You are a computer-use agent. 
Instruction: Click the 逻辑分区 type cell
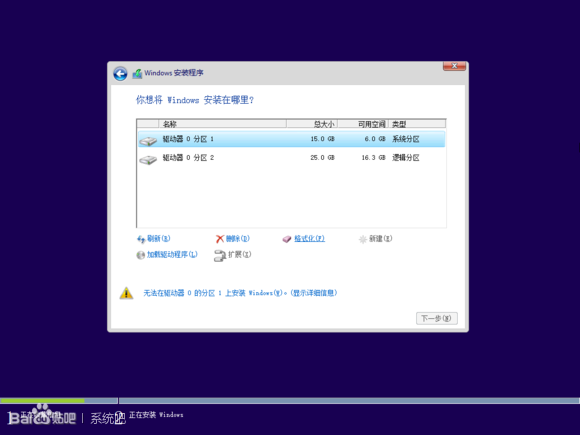click(x=406, y=158)
